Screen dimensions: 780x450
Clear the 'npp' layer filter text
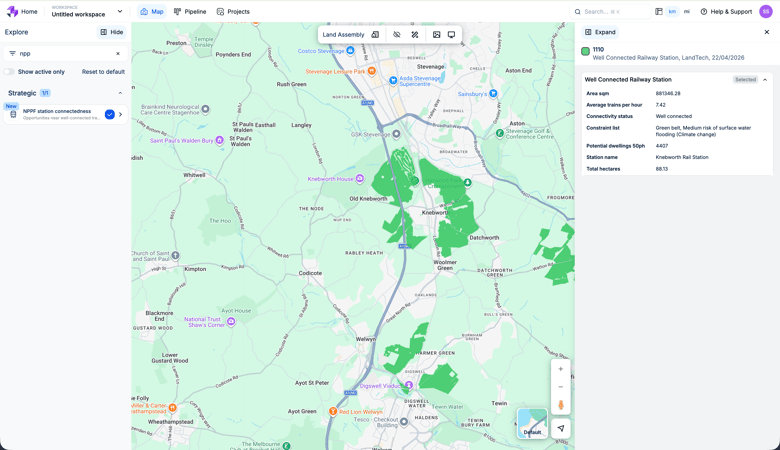pos(118,53)
